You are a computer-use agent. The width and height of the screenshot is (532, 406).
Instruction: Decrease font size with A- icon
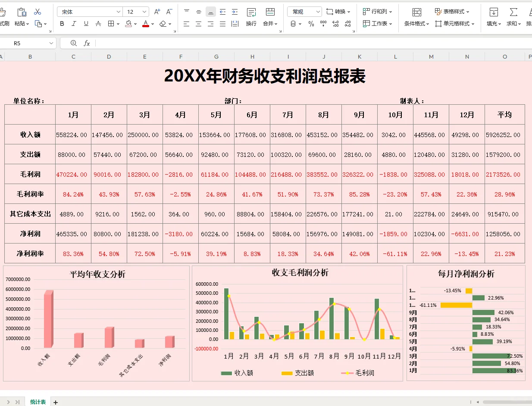169,12
